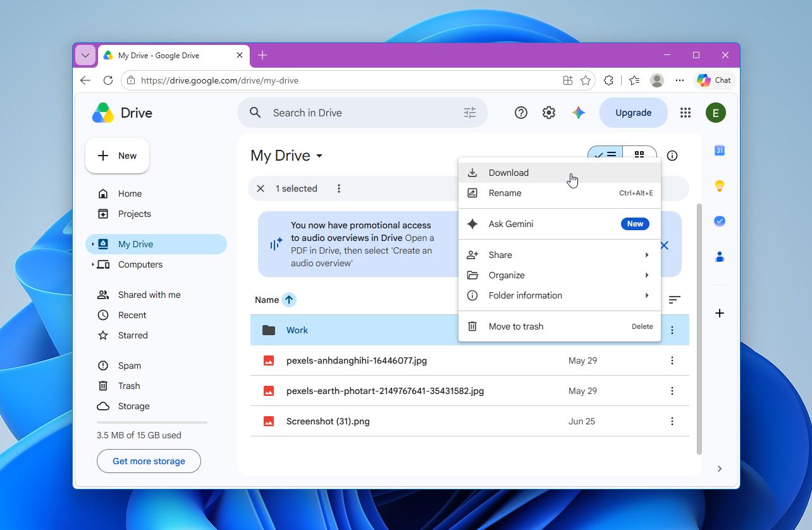The height and width of the screenshot is (530, 812).
Task: Open Contacts side panel
Action: (x=719, y=257)
